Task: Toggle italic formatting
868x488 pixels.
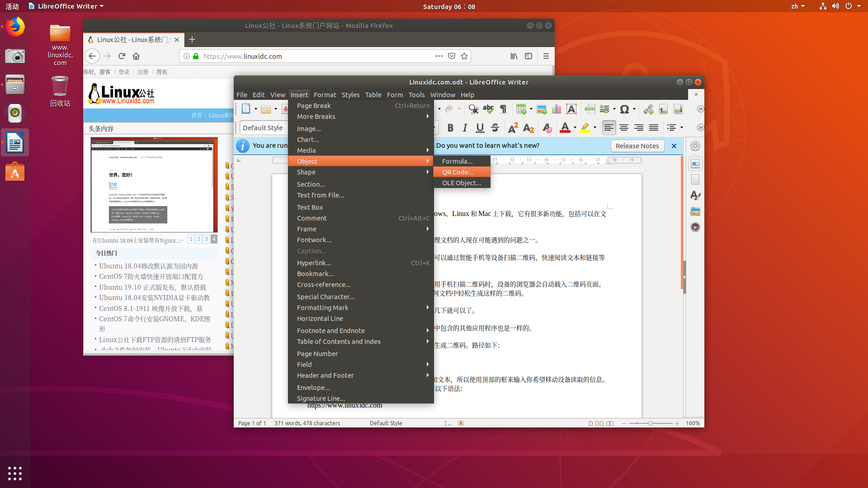Action: click(465, 128)
